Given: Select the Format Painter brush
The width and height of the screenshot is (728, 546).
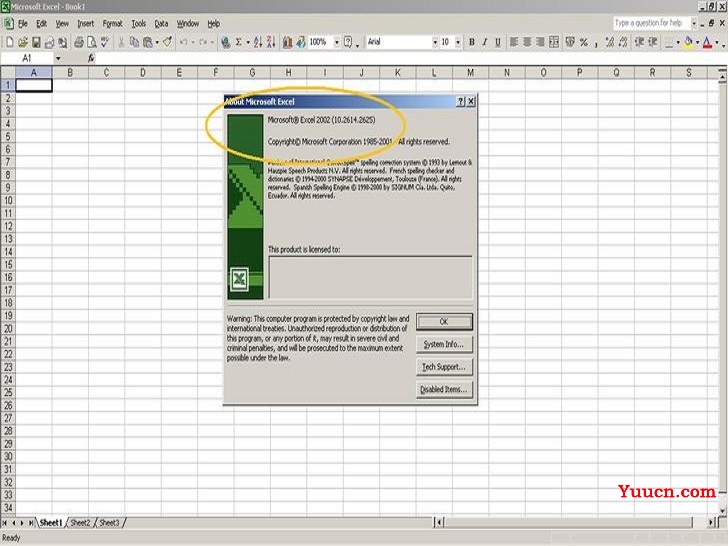Looking at the screenshot, I should 167,42.
